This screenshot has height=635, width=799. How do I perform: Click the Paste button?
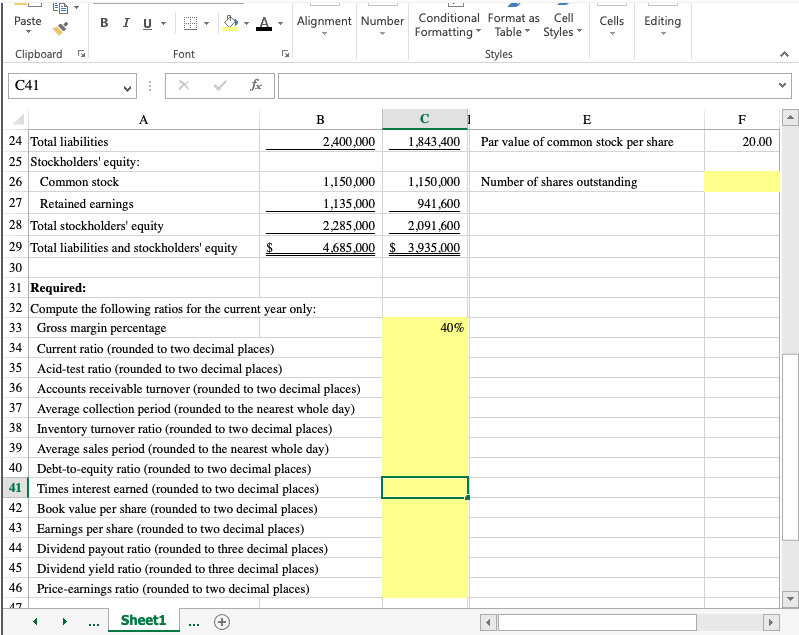pyautogui.click(x=28, y=21)
